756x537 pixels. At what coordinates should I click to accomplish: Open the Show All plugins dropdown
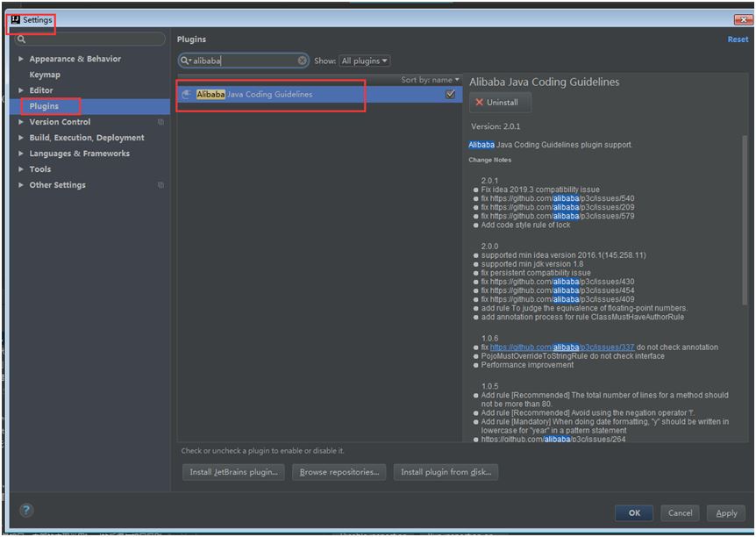pos(365,61)
